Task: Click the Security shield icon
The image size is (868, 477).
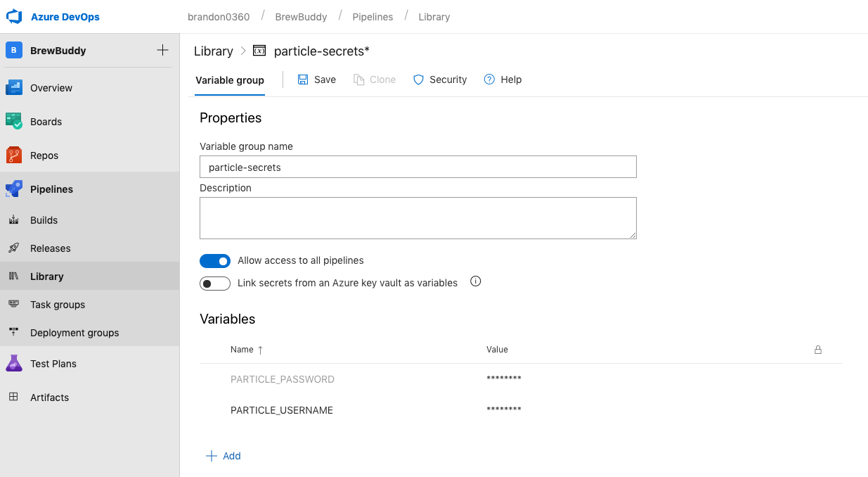Action: coord(418,79)
